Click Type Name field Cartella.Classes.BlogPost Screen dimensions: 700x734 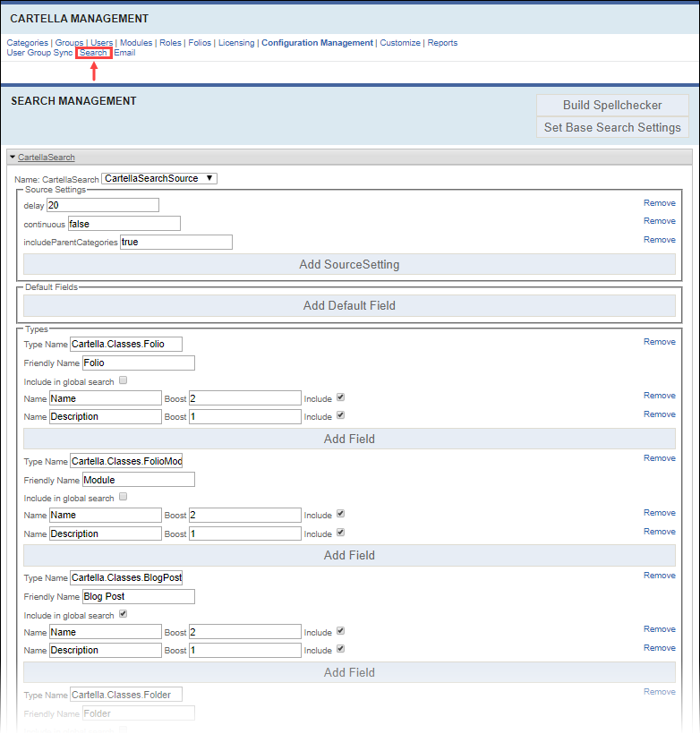126,577
